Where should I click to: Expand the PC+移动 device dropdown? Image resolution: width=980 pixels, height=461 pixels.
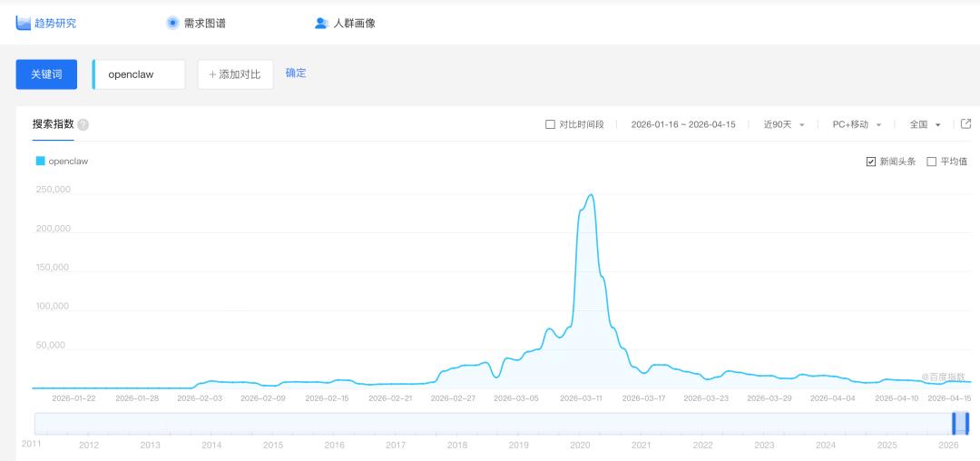click(857, 124)
